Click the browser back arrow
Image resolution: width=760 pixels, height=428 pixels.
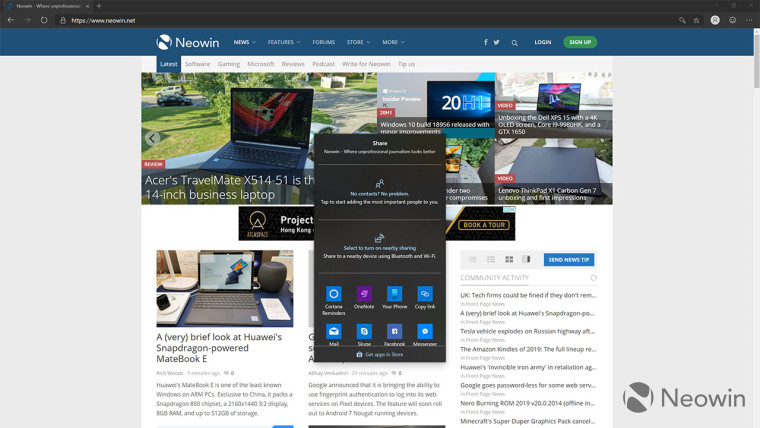coord(11,20)
